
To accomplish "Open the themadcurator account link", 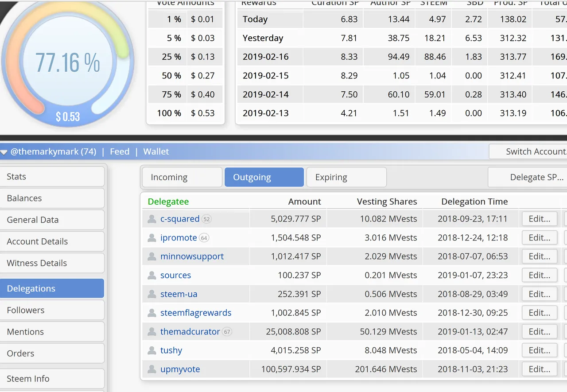I will (190, 332).
